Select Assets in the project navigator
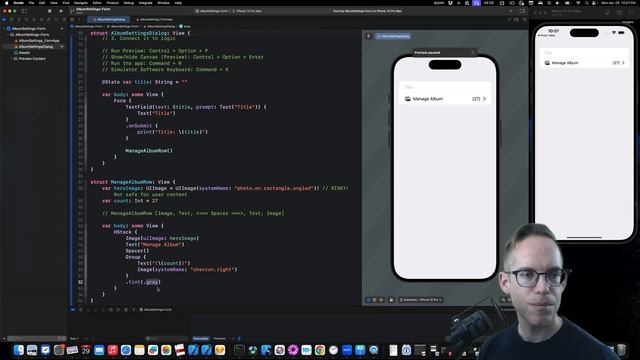Image resolution: width=640 pixels, height=360 pixels. click(23, 53)
